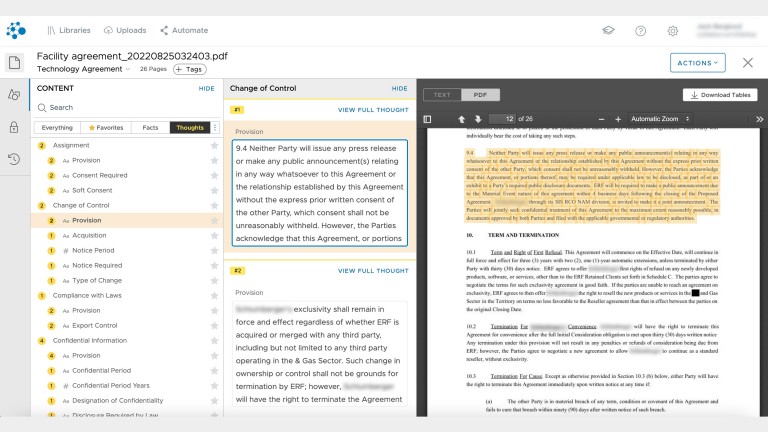Screen dimensions: 768x432
Task: Toggle the PDF viewer sidebar icon
Action: pos(428,119)
